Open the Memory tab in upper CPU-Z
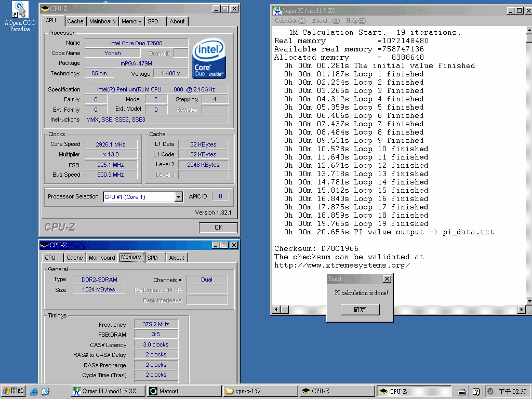The image size is (532, 399). pos(131,21)
